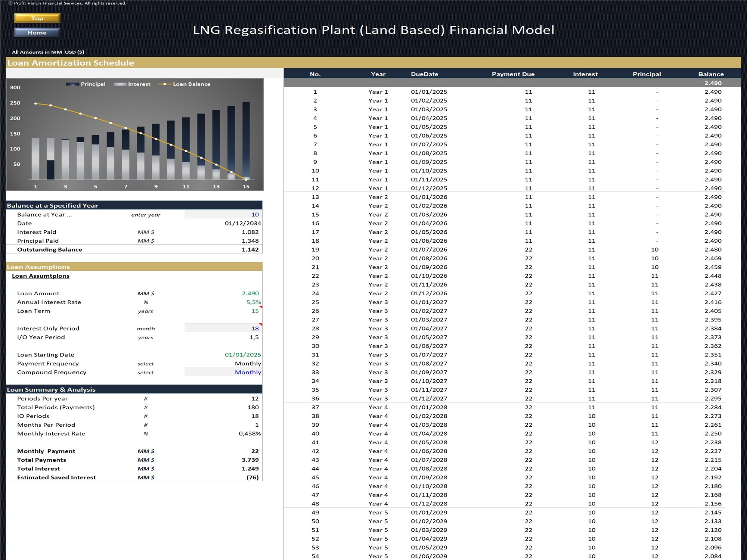This screenshot has height=560, width=747.
Task: Click the Loan Balance marker icon in legend
Action: 164,84
